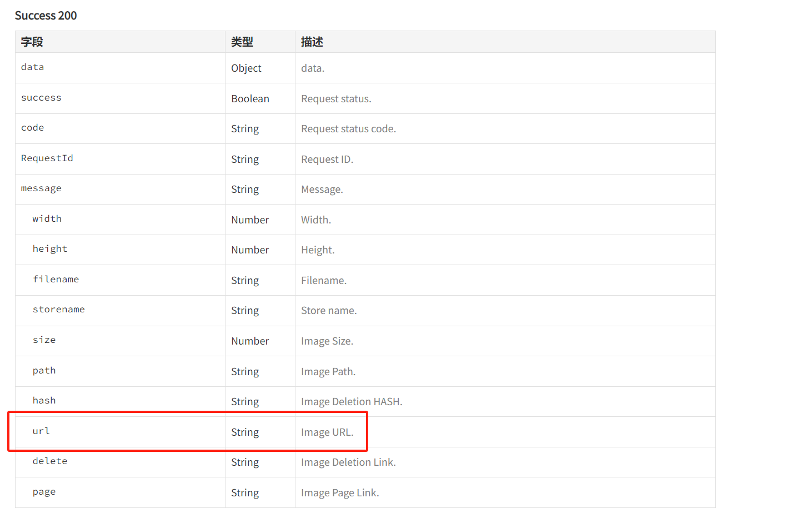
Task: Select the 'Success 200' heading text
Action: [x=46, y=16]
